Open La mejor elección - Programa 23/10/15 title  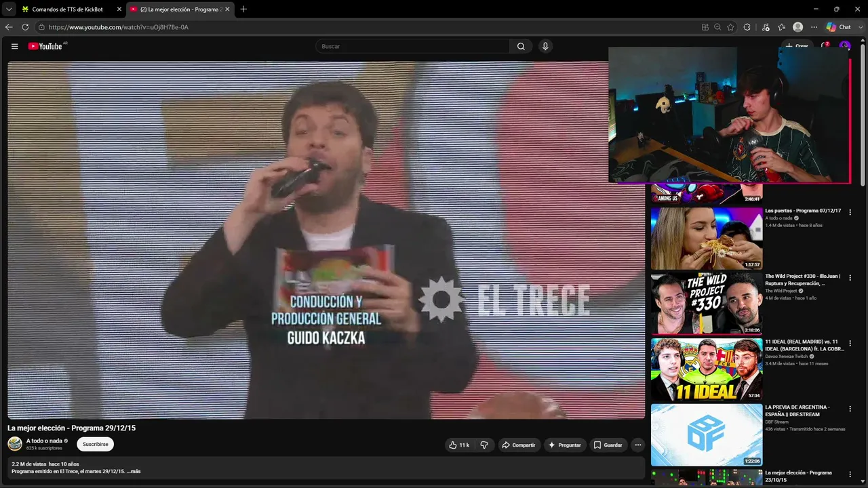point(799,476)
